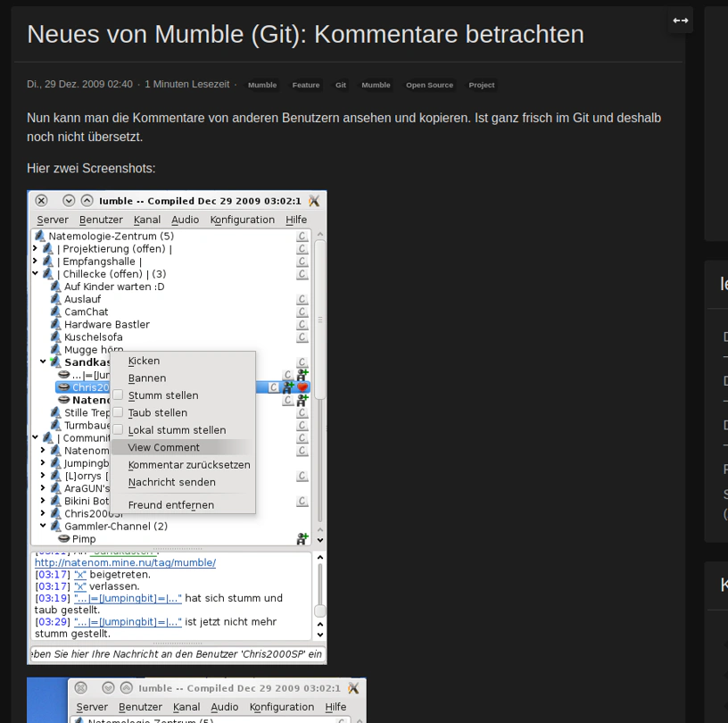
Task: Open the Feature tag
Action: (x=306, y=85)
